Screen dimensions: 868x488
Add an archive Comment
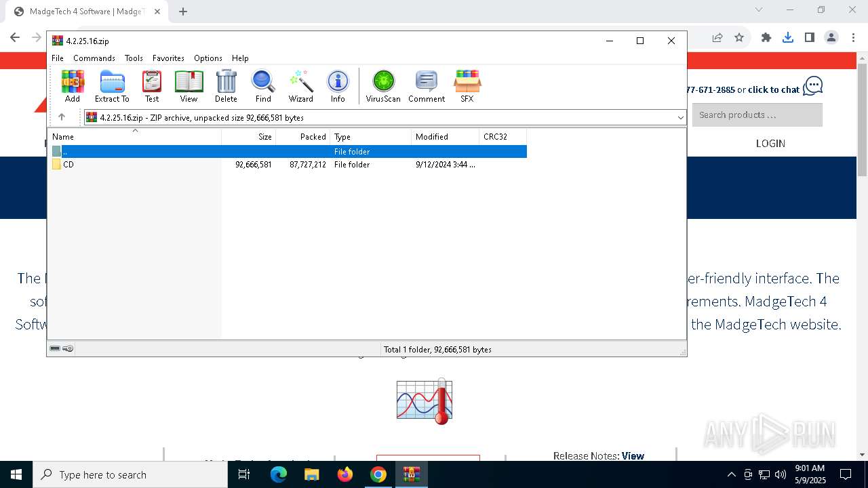(427, 86)
